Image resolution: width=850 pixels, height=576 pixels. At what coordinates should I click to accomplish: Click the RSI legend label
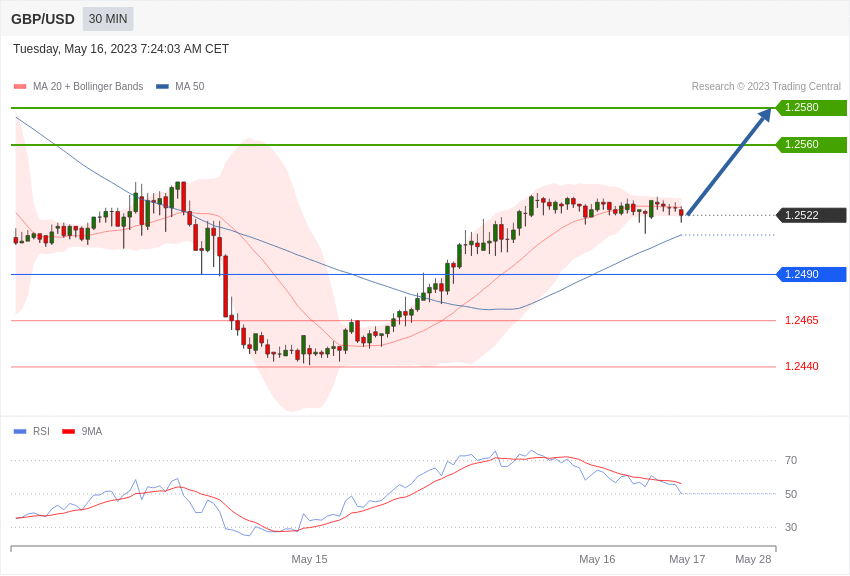(x=41, y=431)
